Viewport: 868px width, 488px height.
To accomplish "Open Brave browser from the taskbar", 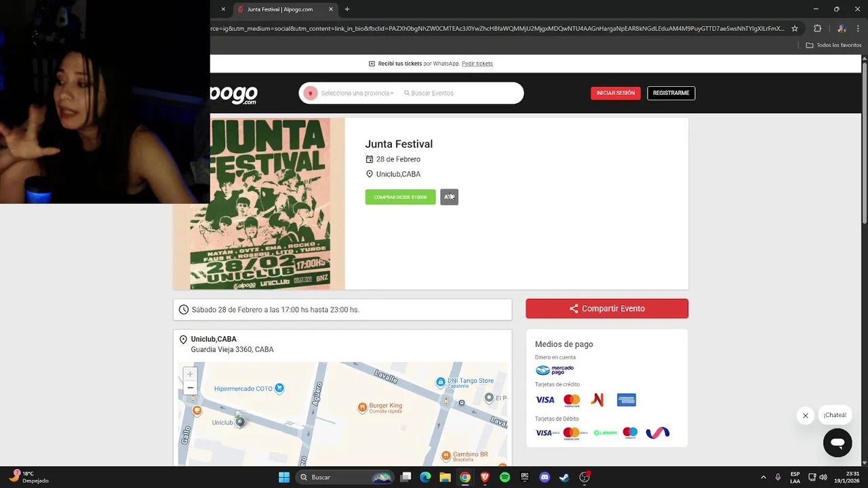I will pos(485,477).
